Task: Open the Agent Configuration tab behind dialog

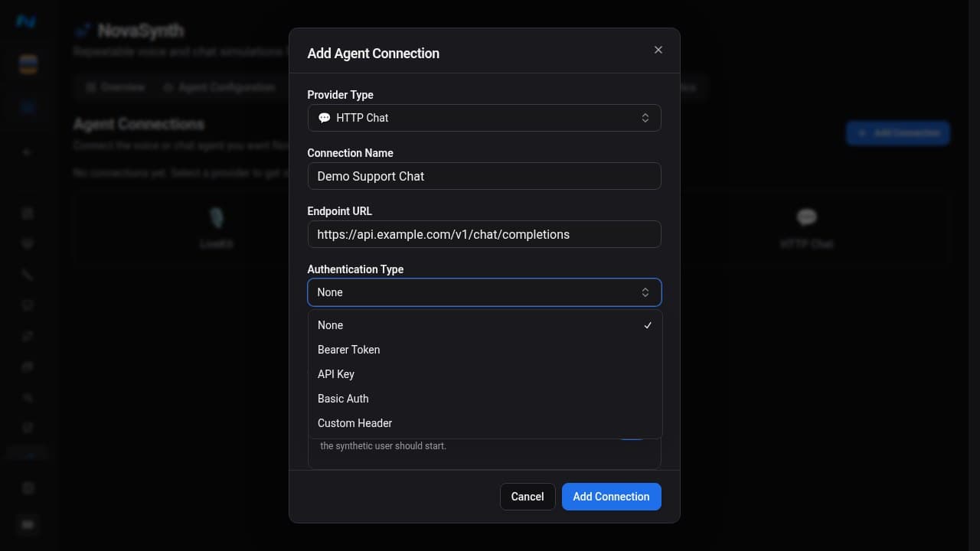Action: coord(219,87)
